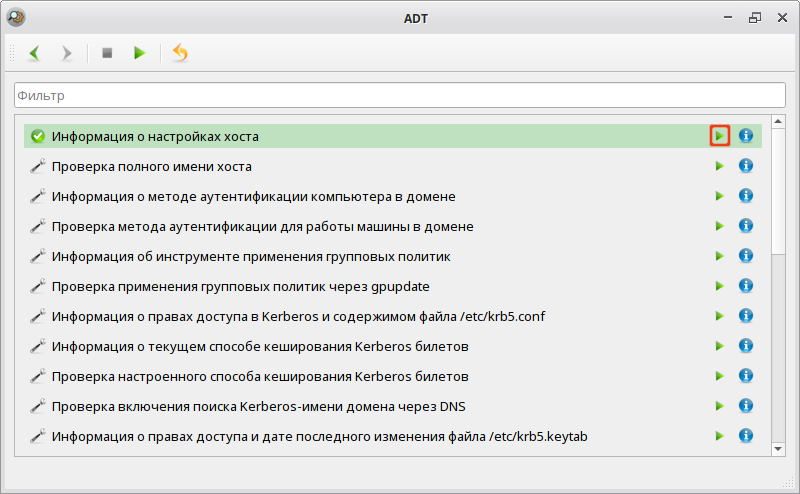Click the orange reset arrow icon
The image size is (800, 494).
(x=180, y=53)
